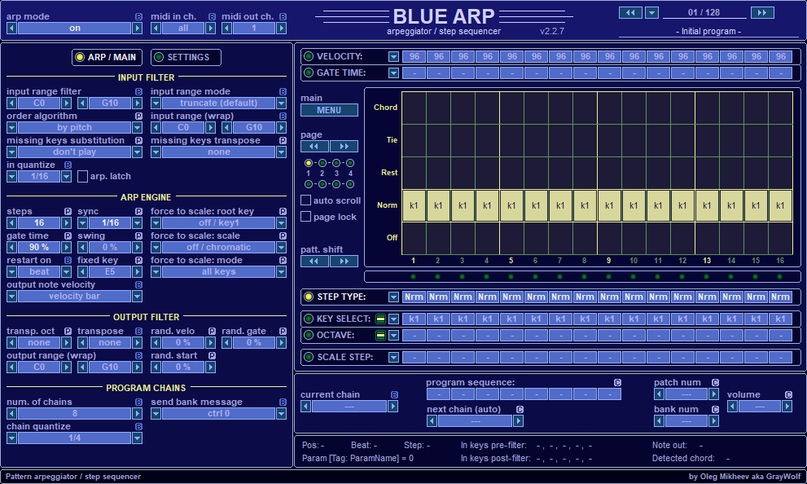The width and height of the screenshot is (807, 484).
Task: Click MIDI learn icon beside program sequence
Action: pos(617,383)
